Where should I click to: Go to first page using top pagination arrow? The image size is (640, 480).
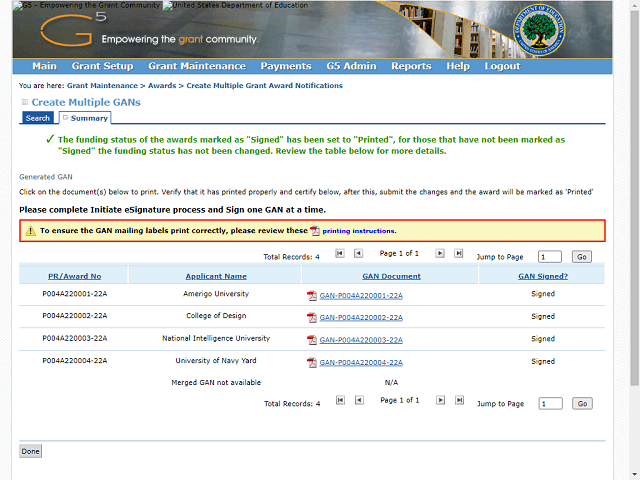(340, 254)
